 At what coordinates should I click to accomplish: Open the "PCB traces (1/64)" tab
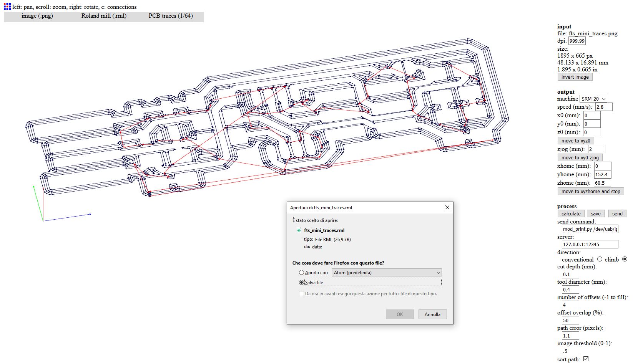pos(170,16)
